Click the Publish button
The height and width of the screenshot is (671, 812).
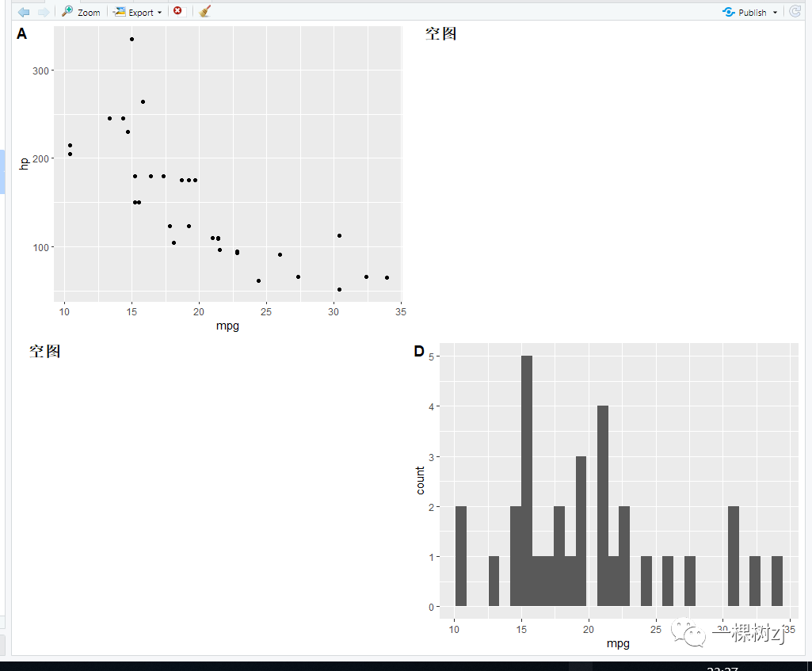(745, 13)
